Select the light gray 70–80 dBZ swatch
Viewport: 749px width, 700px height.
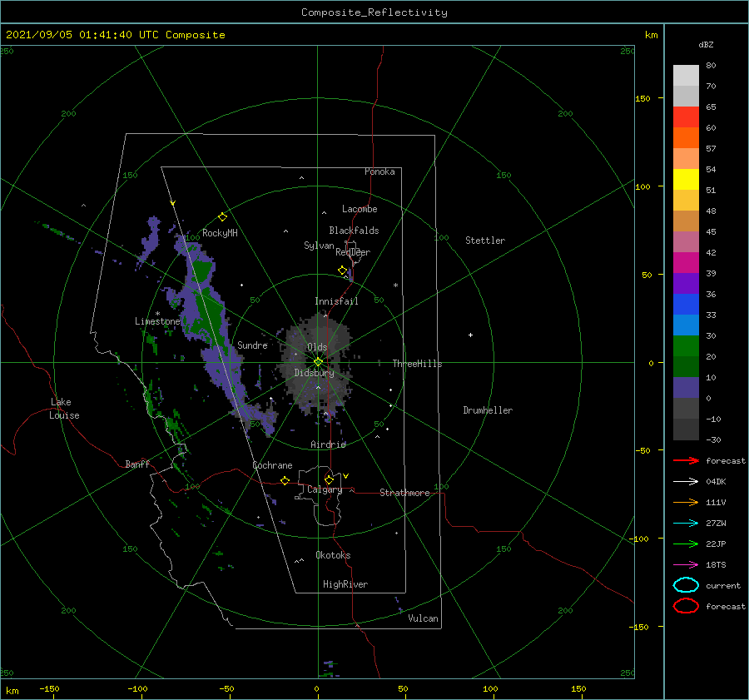686,76
